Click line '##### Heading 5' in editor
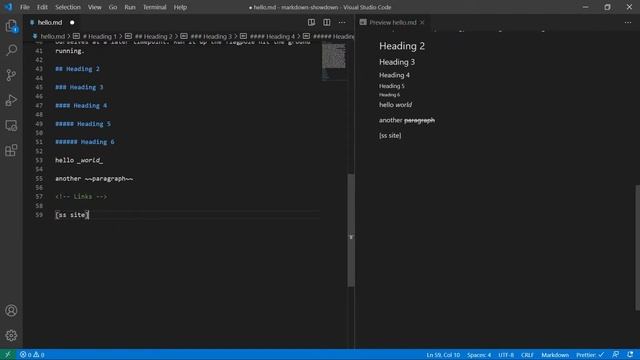 coord(83,124)
